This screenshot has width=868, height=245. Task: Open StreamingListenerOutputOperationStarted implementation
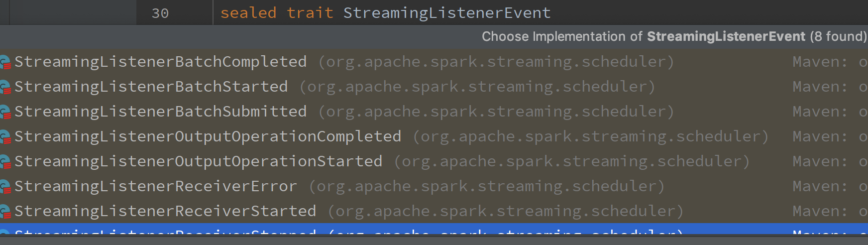(x=198, y=161)
